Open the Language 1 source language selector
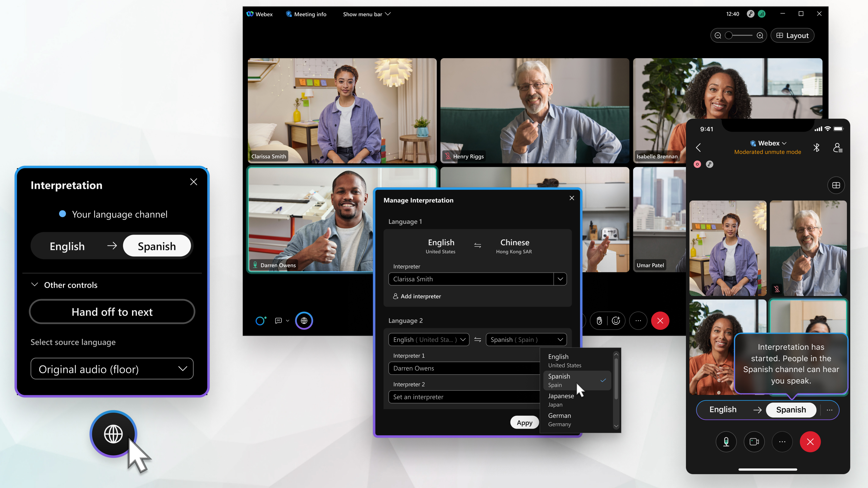The width and height of the screenshot is (868, 488). pos(441,246)
